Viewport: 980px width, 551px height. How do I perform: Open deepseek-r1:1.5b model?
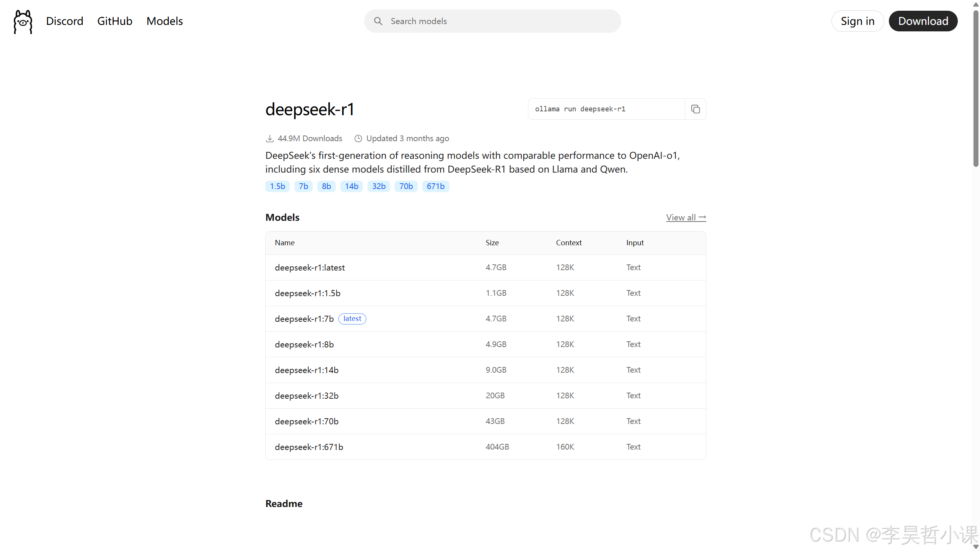pyautogui.click(x=307, y=293)
